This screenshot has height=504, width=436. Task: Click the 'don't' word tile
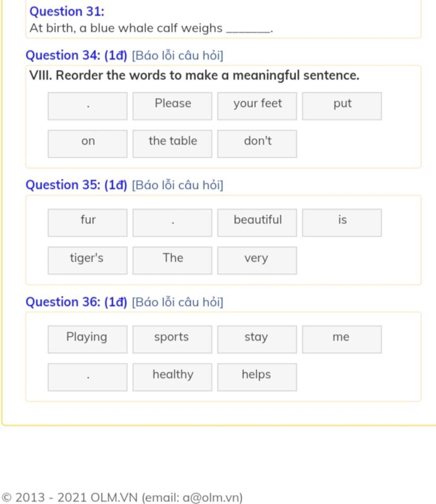(257, 144)
